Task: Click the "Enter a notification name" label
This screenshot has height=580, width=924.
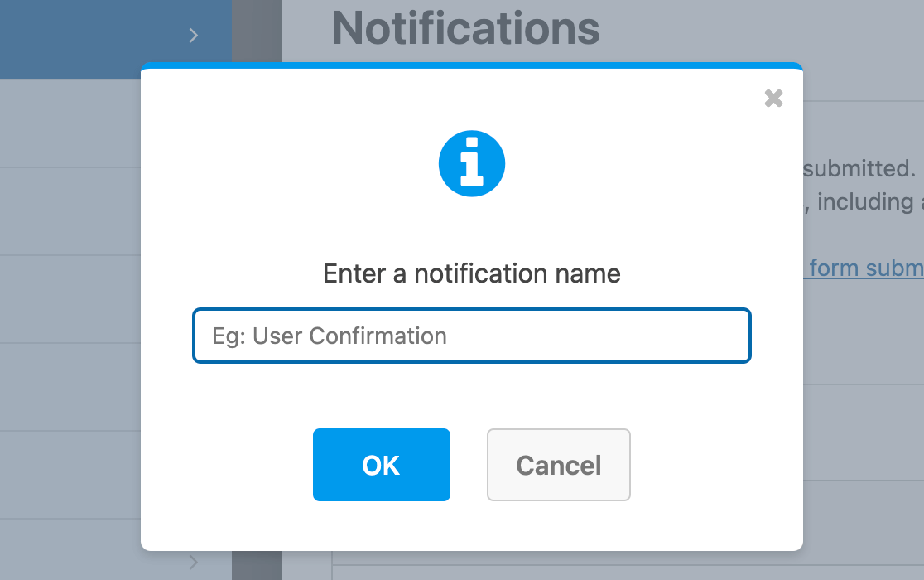Action: click(x=471, y=273)
